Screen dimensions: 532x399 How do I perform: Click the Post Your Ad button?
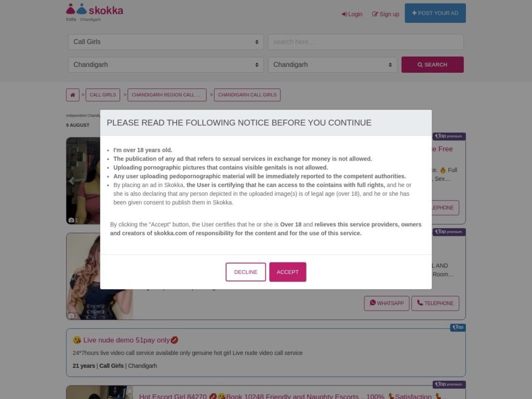435,13
